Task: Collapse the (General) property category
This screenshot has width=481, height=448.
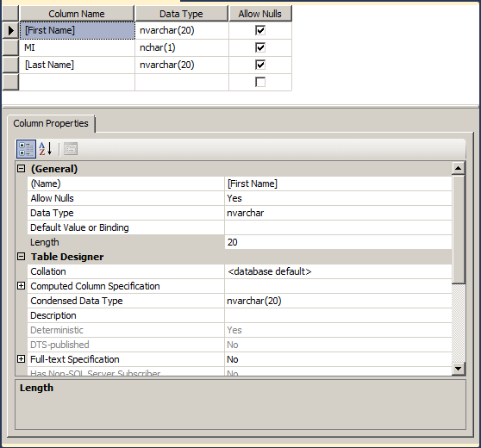Action: click(21, 169)
